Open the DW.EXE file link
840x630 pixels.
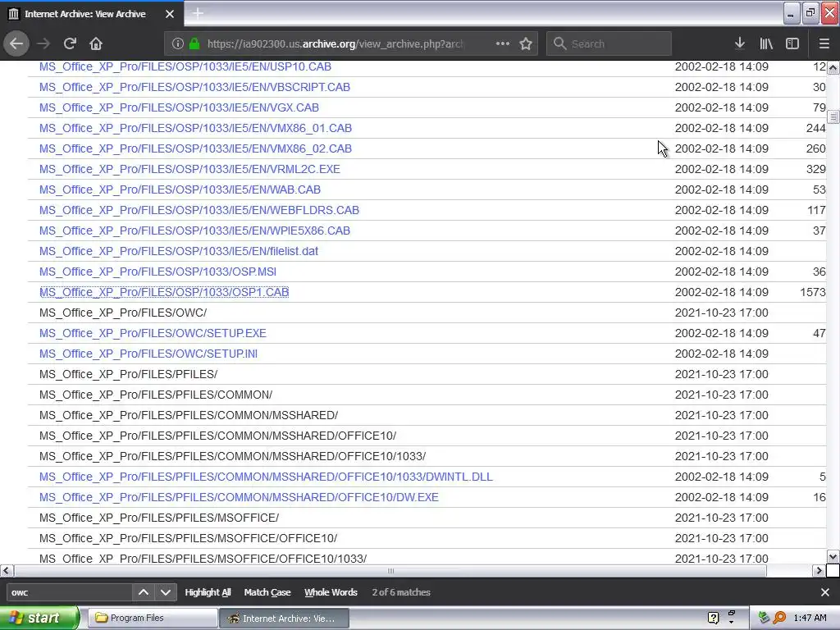coord(239,497)
